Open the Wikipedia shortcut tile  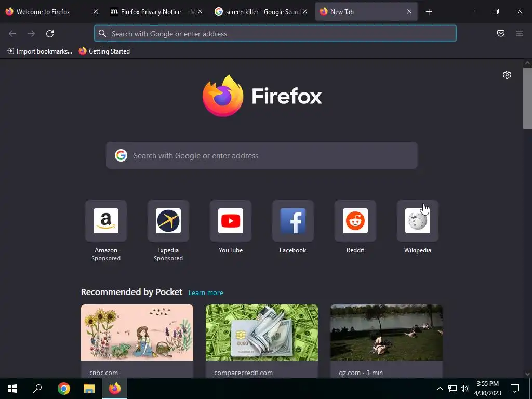(x=417, y=221)
